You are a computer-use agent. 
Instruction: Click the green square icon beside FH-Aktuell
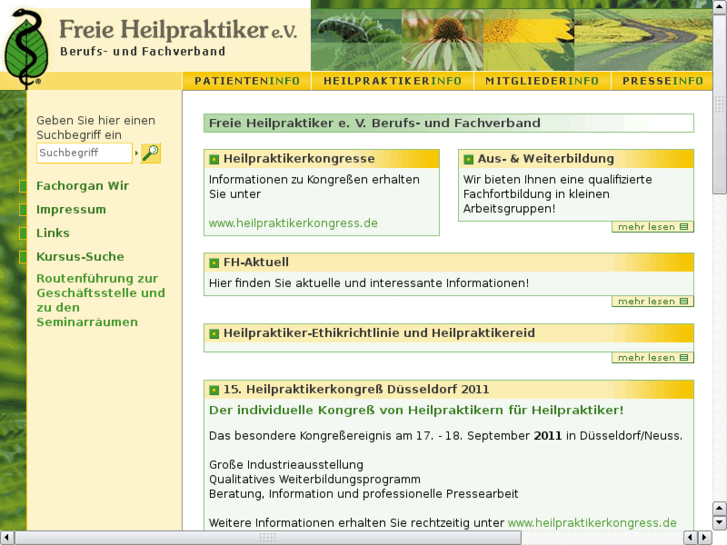214,263
